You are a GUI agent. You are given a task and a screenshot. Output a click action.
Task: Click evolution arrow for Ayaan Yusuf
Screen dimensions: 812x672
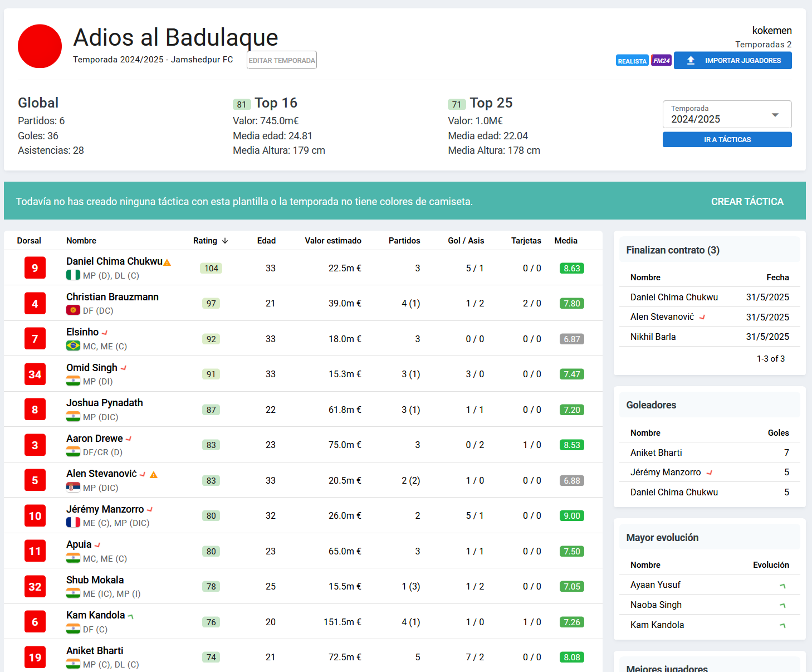(x=782, y=586)
